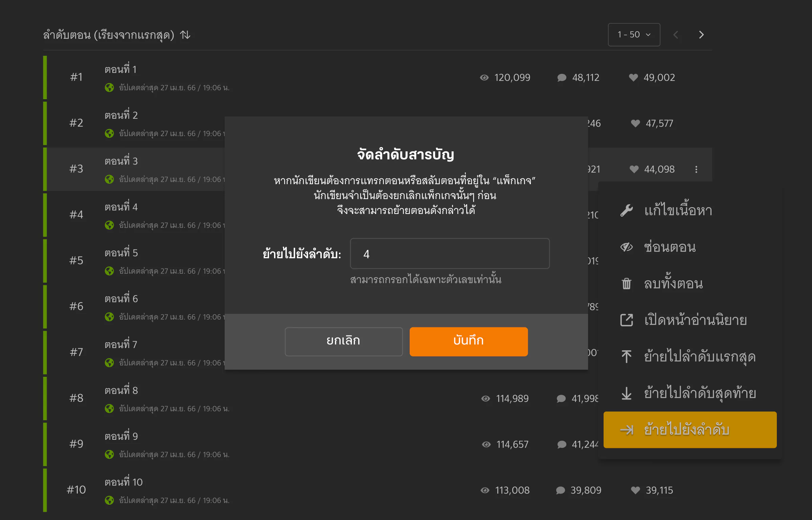Open chapter title ตอนที่ 1
The height and width of the screenshot is (520, 812).
(x=120, y=69)
